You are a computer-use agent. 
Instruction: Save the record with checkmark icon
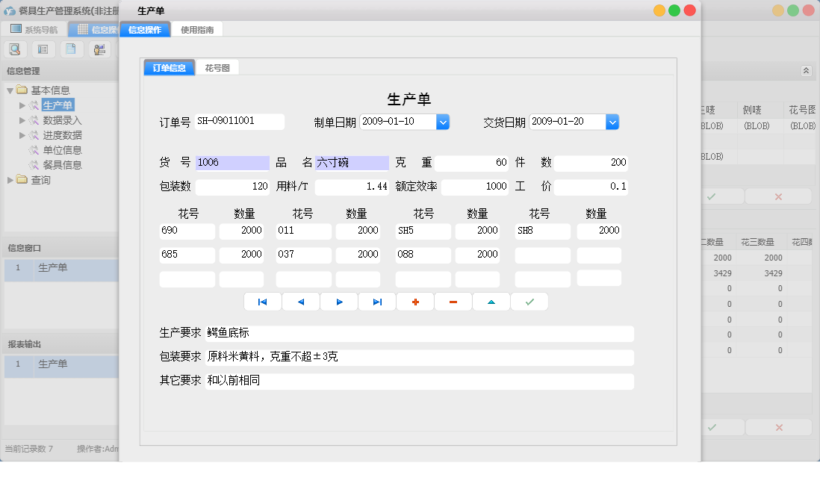[x=529, y=302]
